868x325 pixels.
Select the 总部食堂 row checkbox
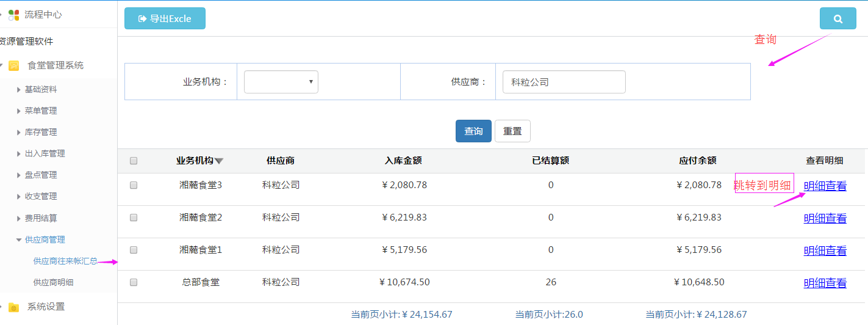[x=134, y=282]
